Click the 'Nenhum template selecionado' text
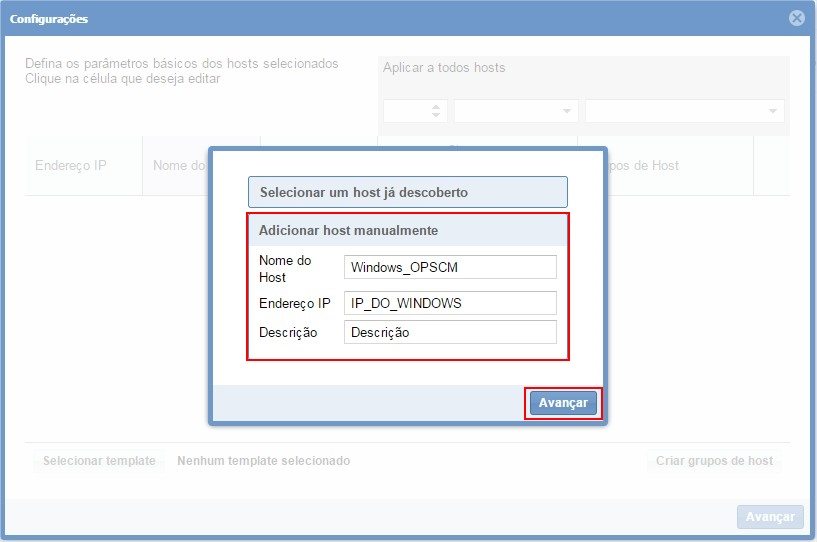The width and height of the screenshot is (817, 542). pos(263,461)
